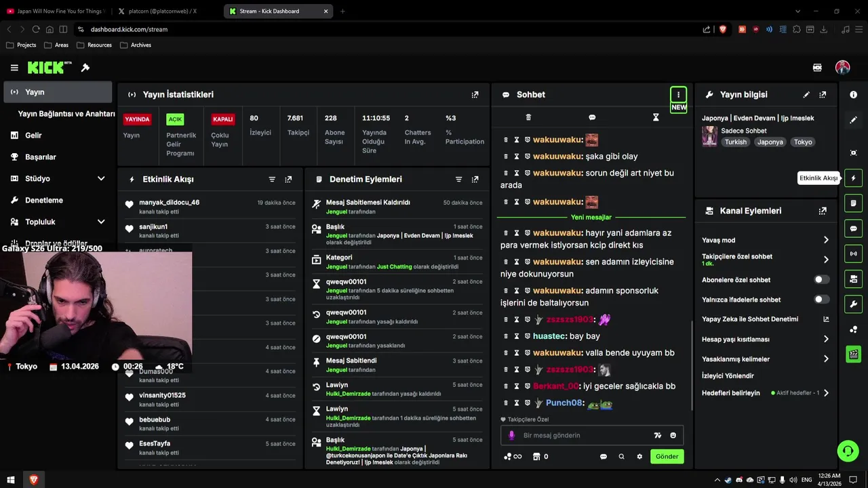Delete the huastec 'bay bay' message

coord(506,336)
